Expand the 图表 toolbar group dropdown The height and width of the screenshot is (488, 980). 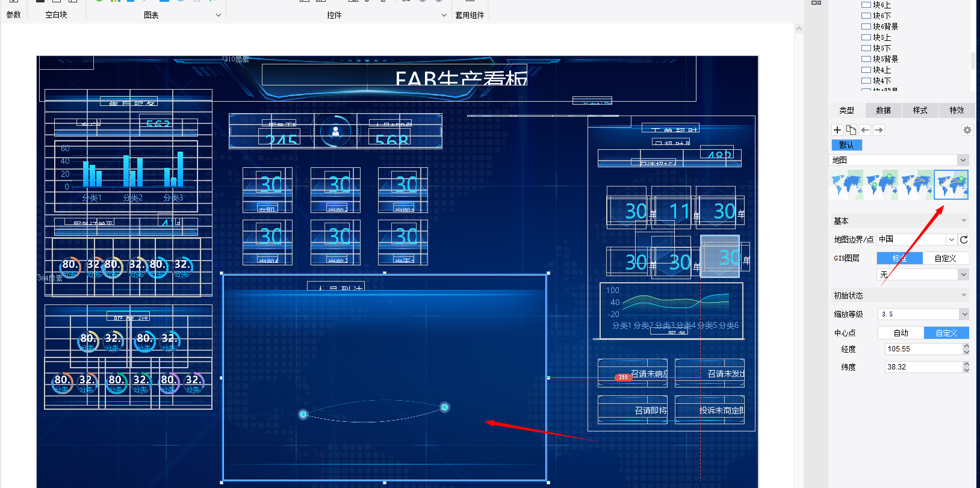coord(218,15)
